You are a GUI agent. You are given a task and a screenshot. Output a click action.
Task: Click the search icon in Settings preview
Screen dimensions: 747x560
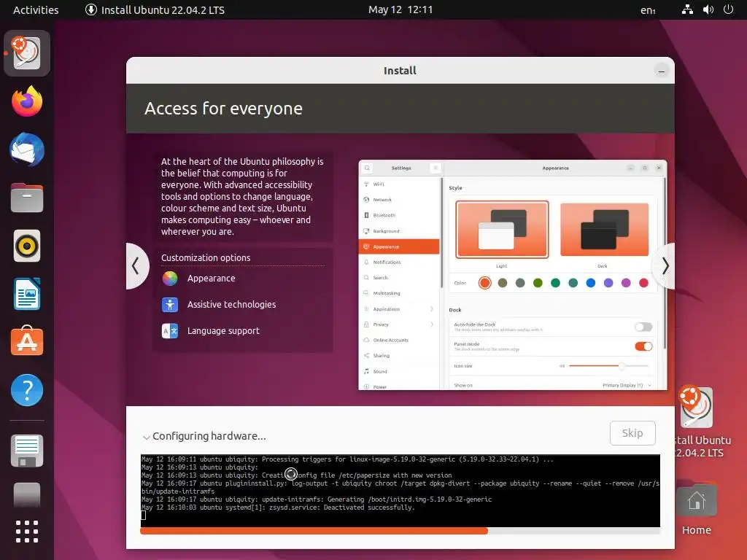(367, 168)
